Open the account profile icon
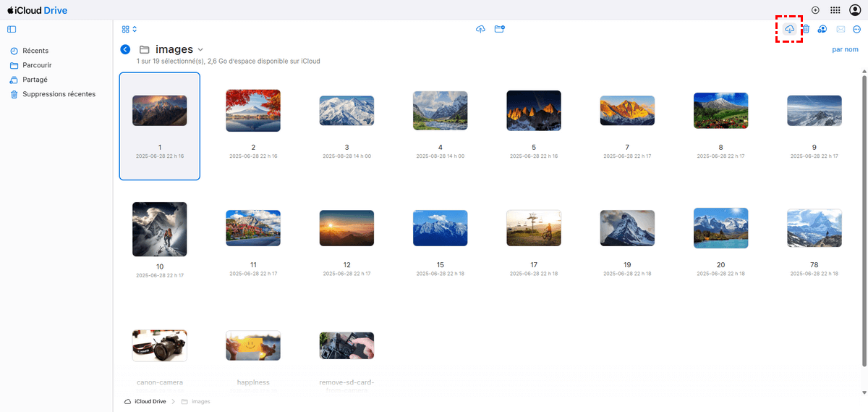This screenshot has width=868, height=412. (855, 10)
